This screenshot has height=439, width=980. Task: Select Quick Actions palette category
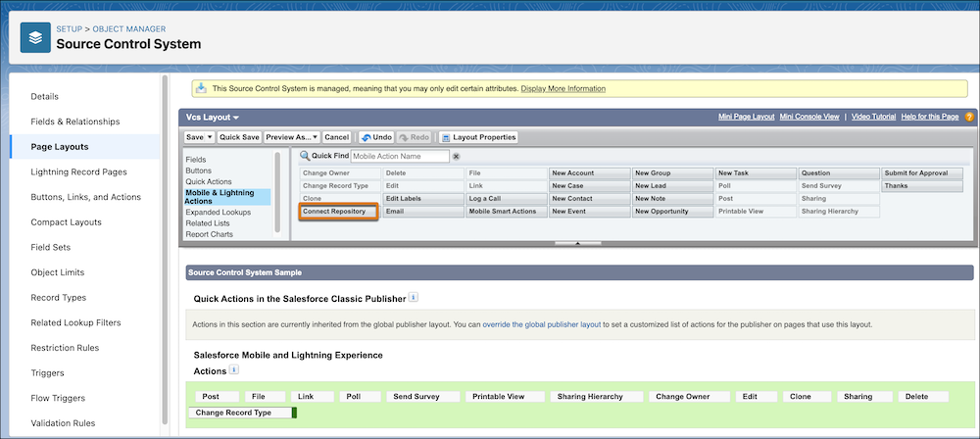pos(209,180)
